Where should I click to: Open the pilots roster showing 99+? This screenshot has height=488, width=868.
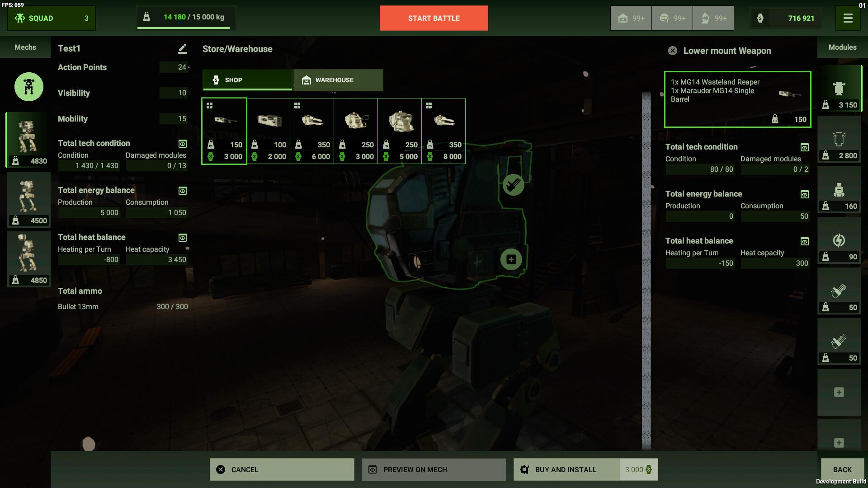click(x=672, y=18)
